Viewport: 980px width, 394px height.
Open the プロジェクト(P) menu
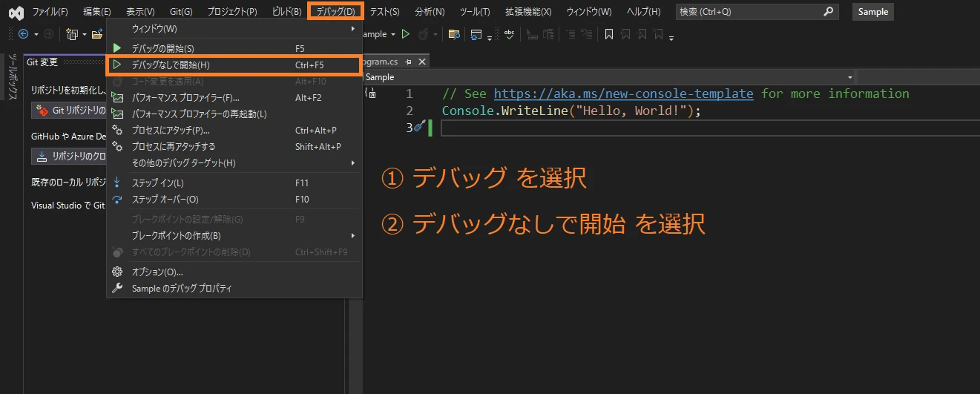coord(232,12)
